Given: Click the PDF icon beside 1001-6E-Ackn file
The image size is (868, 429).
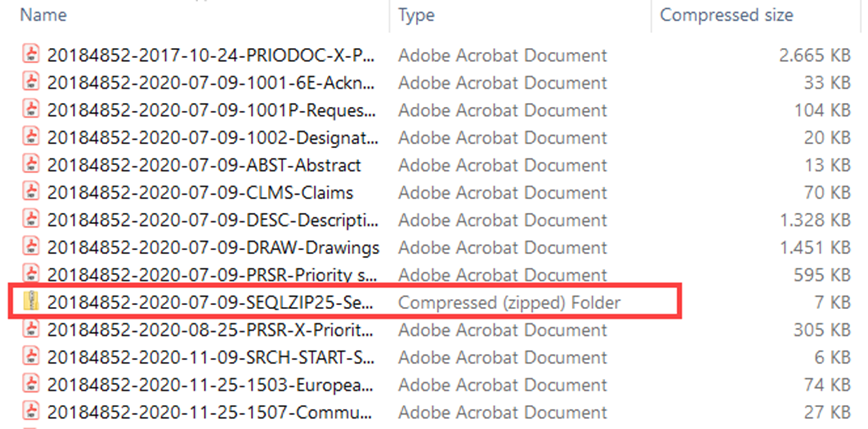Looking at the screenshot, I should pos(31,82).
